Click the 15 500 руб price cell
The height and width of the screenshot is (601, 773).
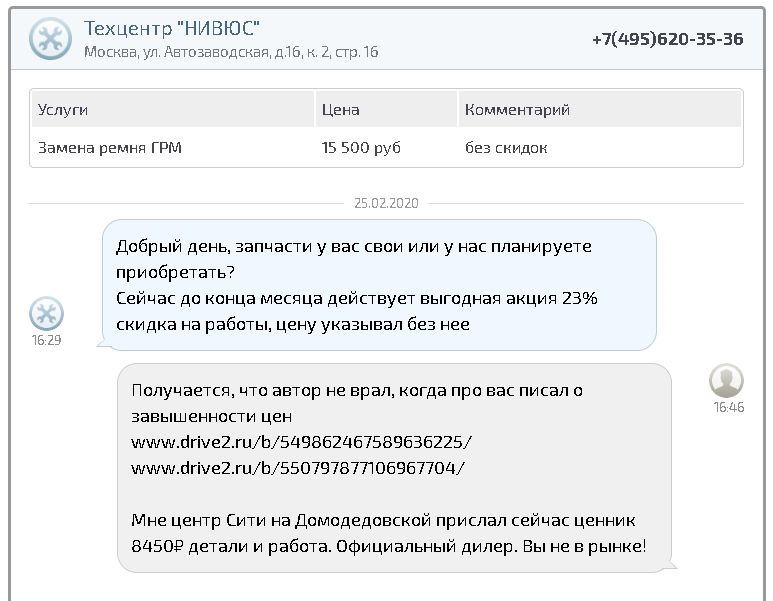pyautogui.click(x=361, y=148)
